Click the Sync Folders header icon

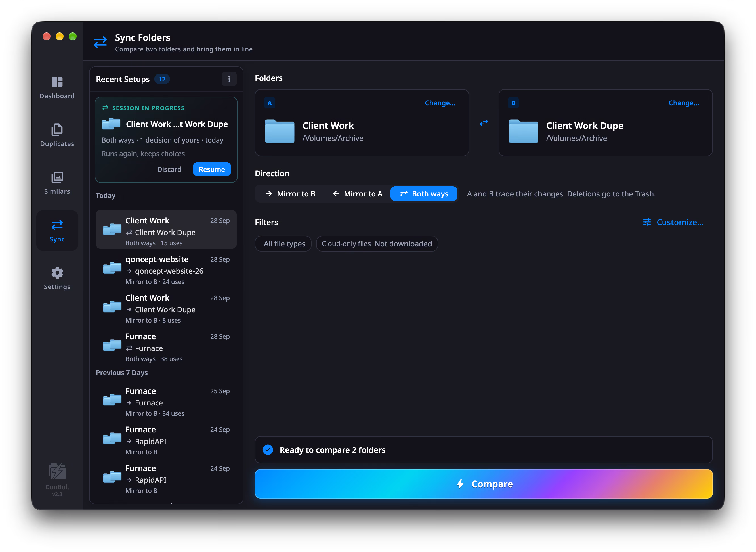coord(100,42)
